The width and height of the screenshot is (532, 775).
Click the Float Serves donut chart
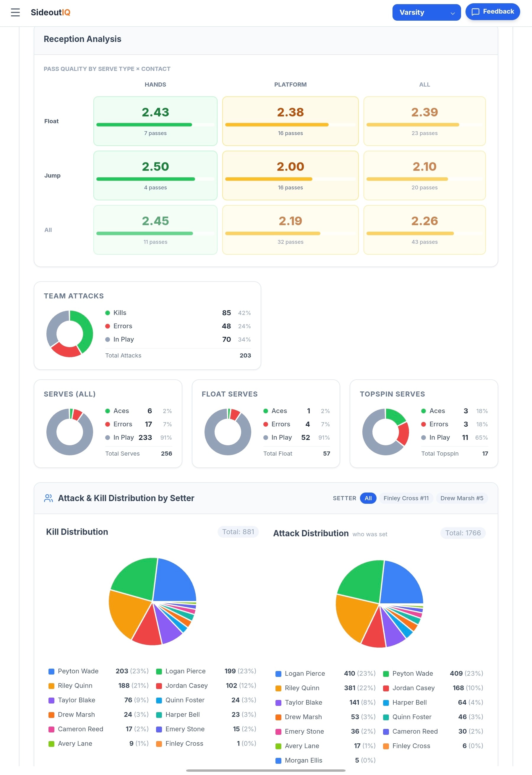(228, 431)
